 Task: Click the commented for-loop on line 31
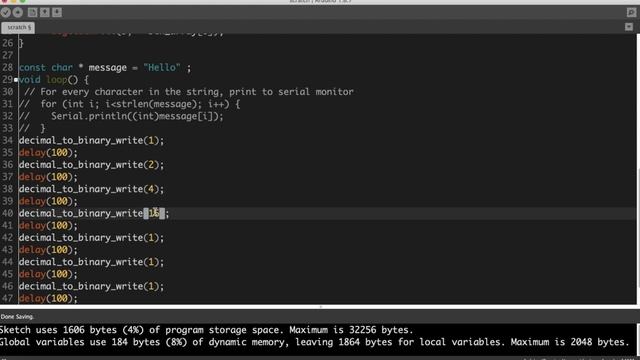click(129, 104)
